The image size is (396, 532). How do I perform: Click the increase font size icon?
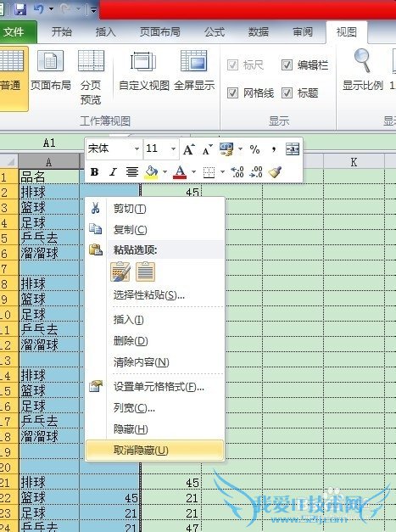pos(188,149)
